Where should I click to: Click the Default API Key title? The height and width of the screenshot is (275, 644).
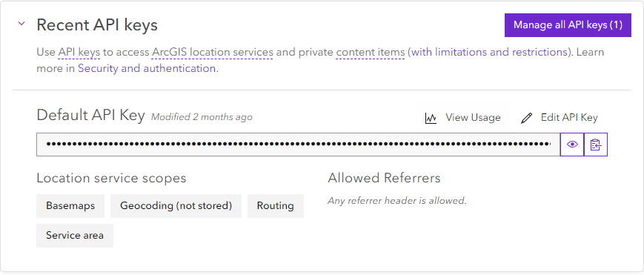pyautogui.click(x=90, y=116)
